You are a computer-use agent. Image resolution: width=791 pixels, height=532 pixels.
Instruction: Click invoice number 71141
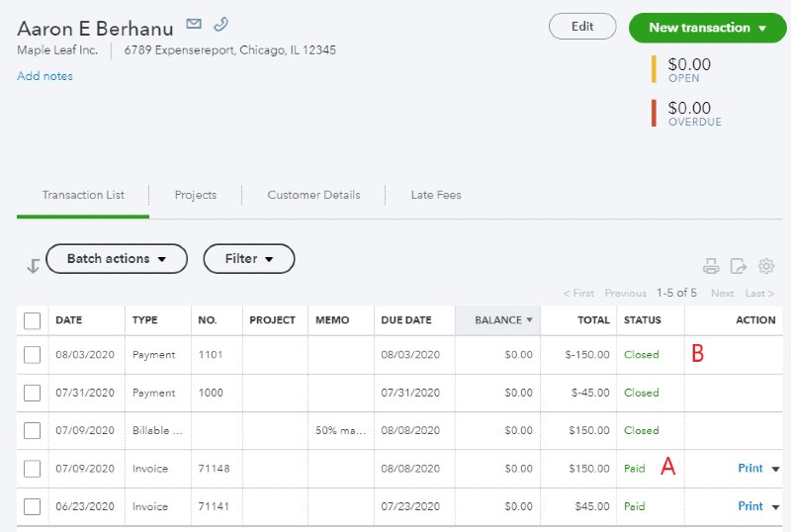coord(214,506)
